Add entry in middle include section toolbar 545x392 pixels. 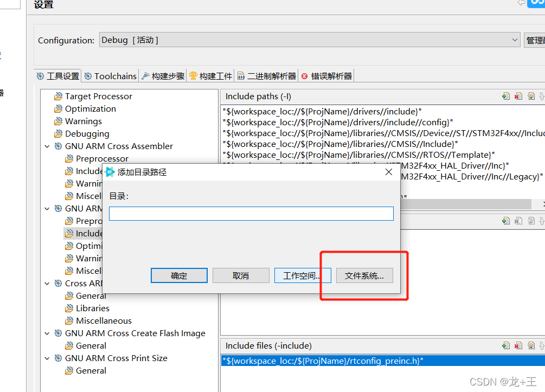pyautogui.click(x=506, y=221)
